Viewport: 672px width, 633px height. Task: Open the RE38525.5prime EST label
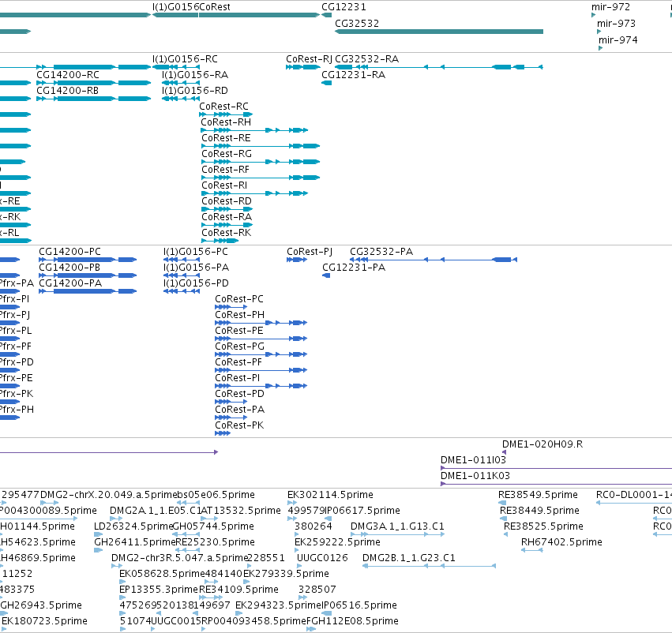543,526
